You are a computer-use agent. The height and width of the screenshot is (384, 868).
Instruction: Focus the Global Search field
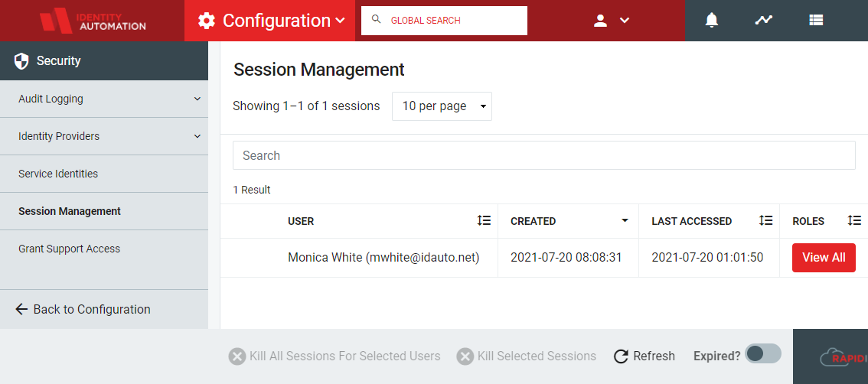coord(444,21)
